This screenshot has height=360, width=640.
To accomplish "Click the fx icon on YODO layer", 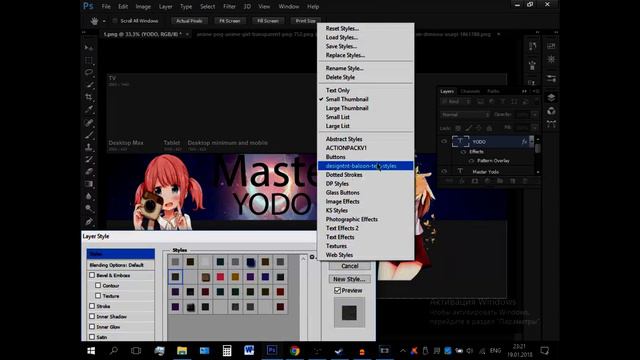I will 524,142.
